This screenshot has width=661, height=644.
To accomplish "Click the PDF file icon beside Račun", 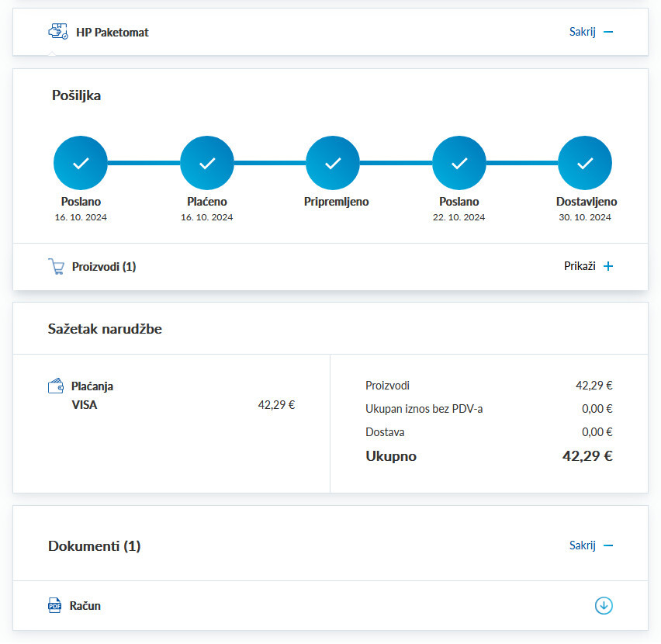I will coord(55,606).
